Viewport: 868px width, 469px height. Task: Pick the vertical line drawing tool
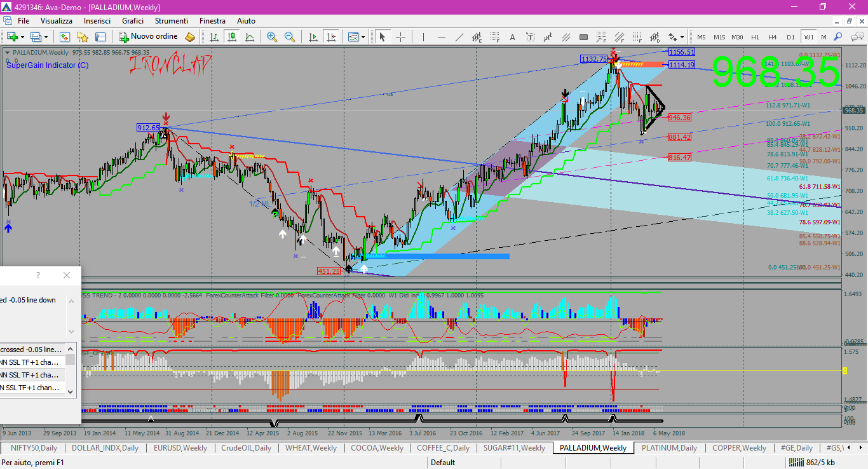tap(424, 37)
